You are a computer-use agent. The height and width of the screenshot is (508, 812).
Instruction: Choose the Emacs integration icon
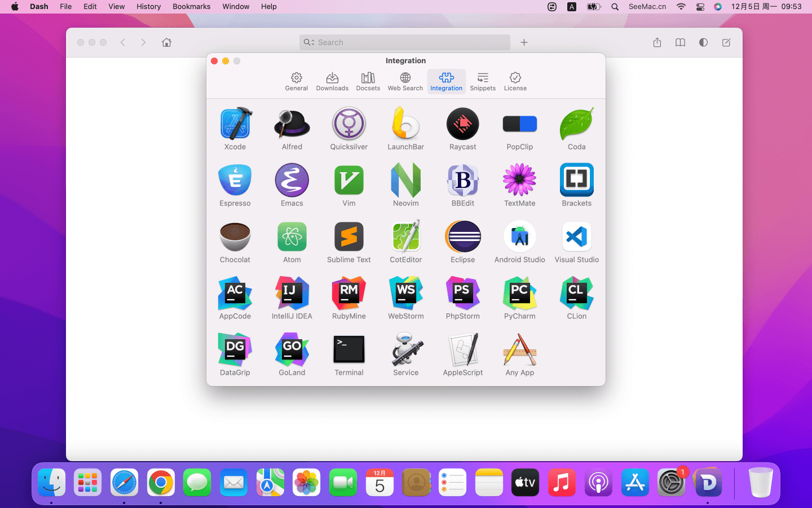(x=292, y=180)
